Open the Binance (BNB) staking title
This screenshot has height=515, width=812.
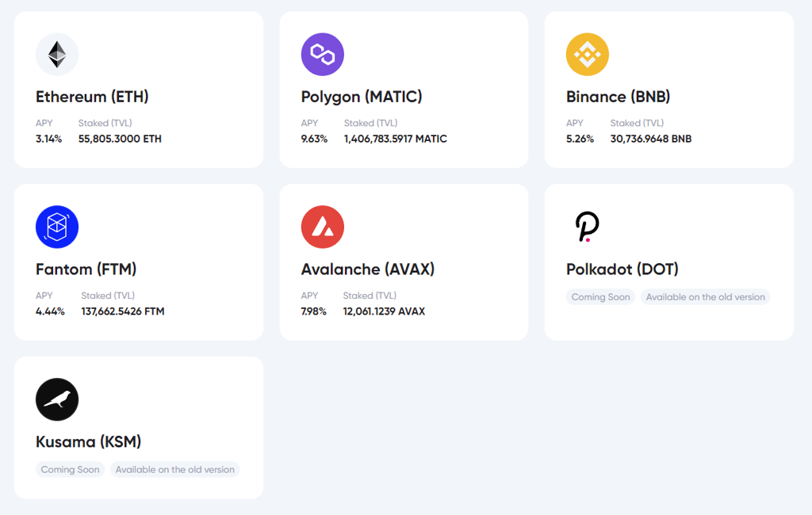[618, 97]
